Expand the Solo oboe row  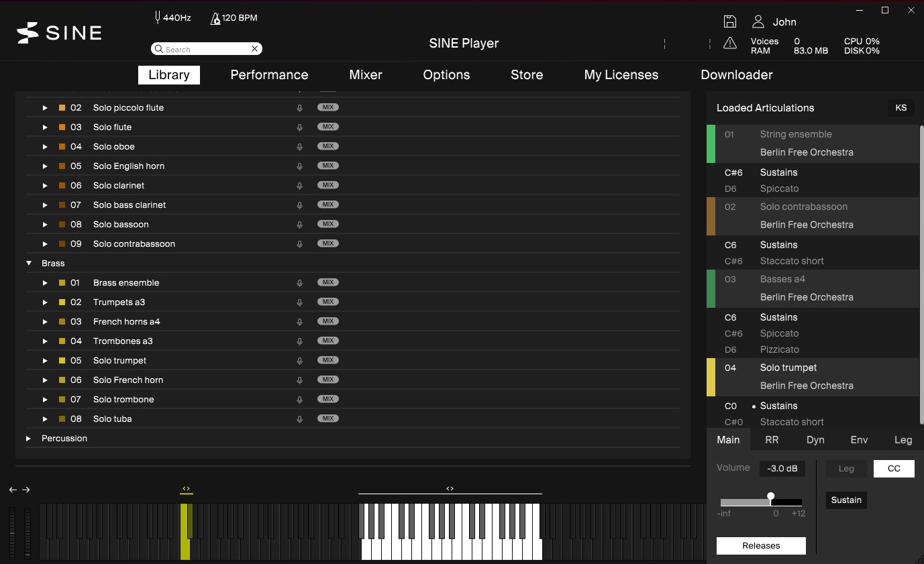click(45, 147)
